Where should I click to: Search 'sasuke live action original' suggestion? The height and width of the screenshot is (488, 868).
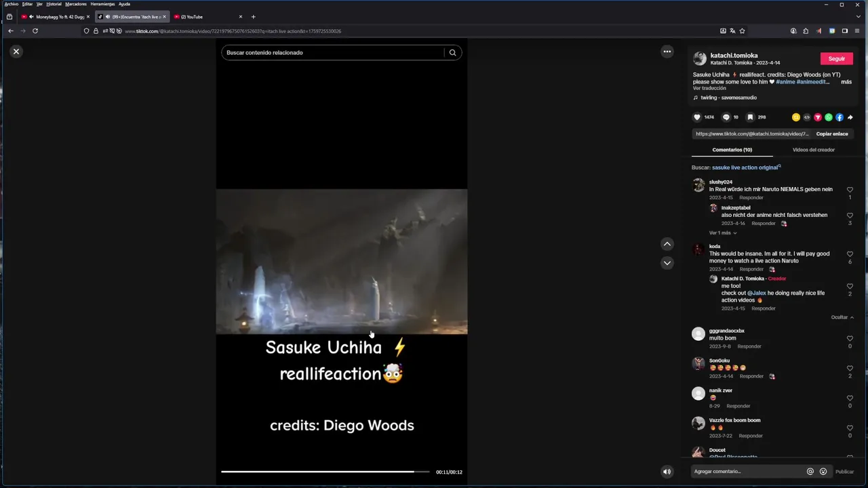click(x=746, y=167)
